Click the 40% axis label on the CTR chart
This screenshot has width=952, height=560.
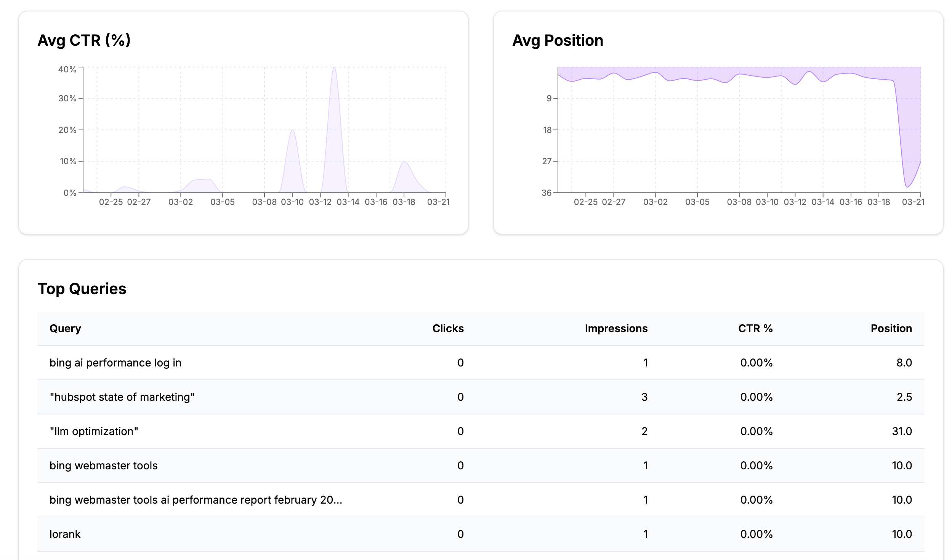[x=69, y=69]
